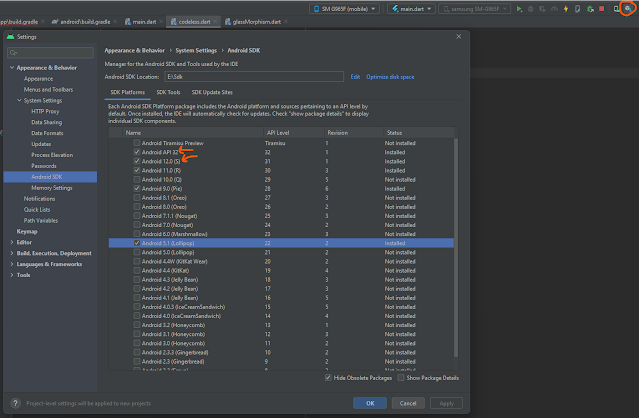Expand Build, Execution, Deployment section
Viewport: 639px width, 418px height.
[12, 253]
